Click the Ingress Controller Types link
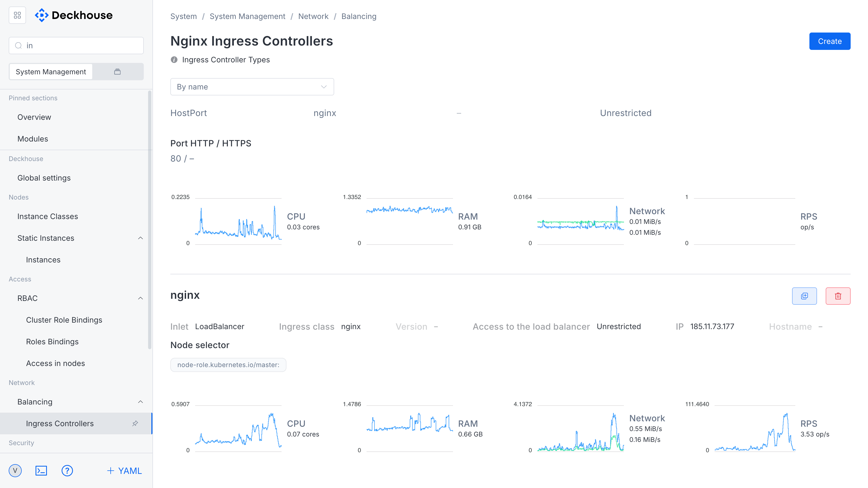Screen dimensions: 868x488 tap(226, 60)
